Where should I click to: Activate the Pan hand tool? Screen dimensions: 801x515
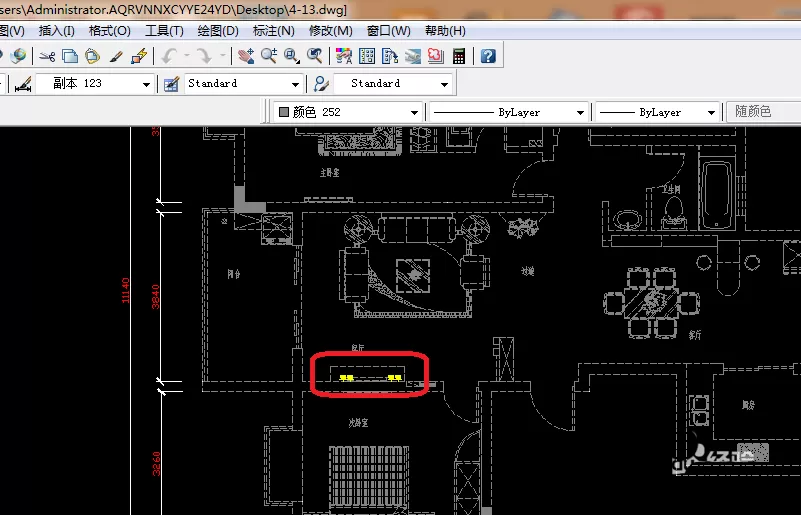[246, 56]
